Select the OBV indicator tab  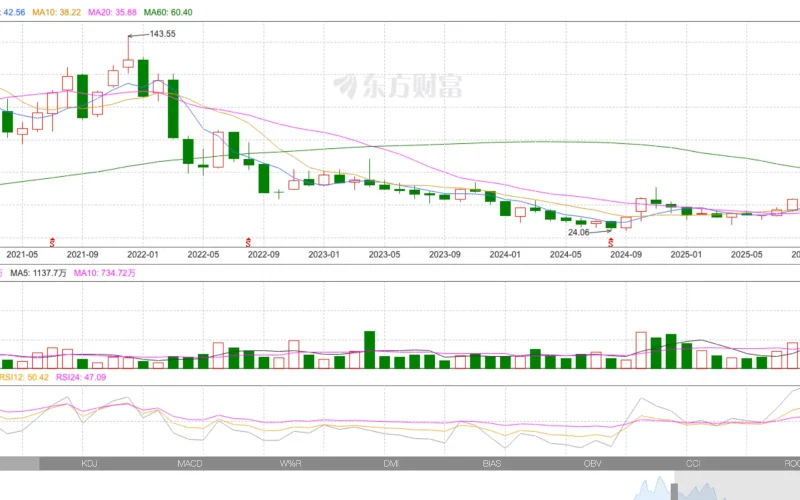click(593, 464)
